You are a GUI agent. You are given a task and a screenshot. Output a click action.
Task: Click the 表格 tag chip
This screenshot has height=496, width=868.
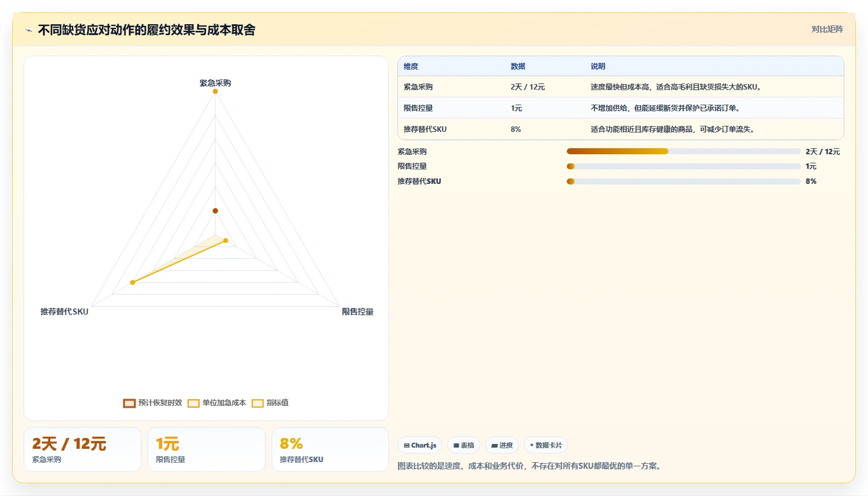(x=464, y=445)
